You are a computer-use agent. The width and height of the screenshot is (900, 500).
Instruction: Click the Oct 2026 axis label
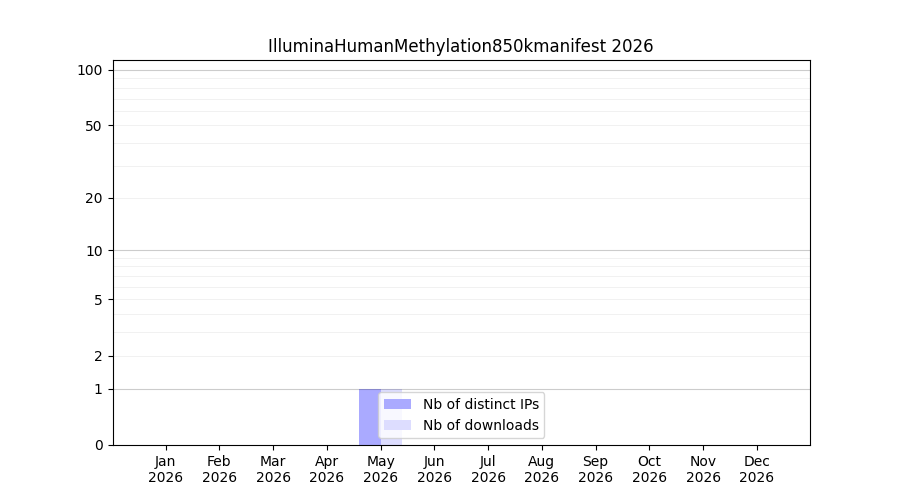(649, 469)
